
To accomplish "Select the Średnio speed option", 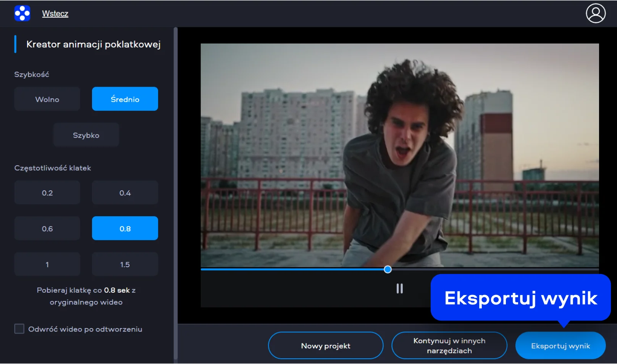I will click(125, 99).
